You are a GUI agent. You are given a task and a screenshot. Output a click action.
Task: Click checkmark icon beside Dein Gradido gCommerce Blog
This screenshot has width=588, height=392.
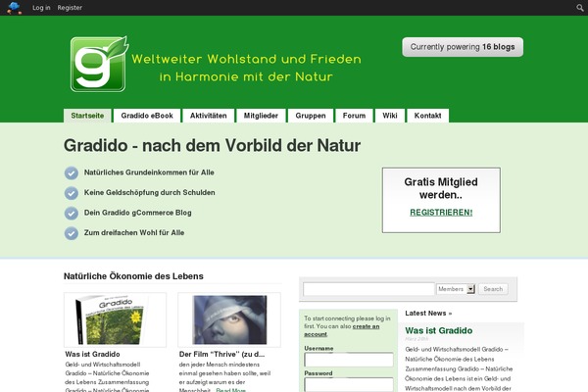pyautogui.click(x=72, y=213)
